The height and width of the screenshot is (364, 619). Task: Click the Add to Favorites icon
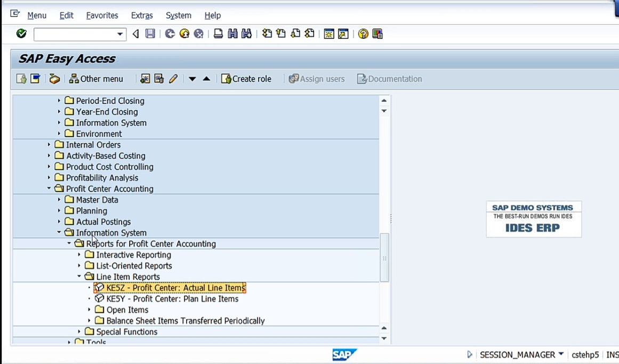pyautogui.click(x=145, y=79)
